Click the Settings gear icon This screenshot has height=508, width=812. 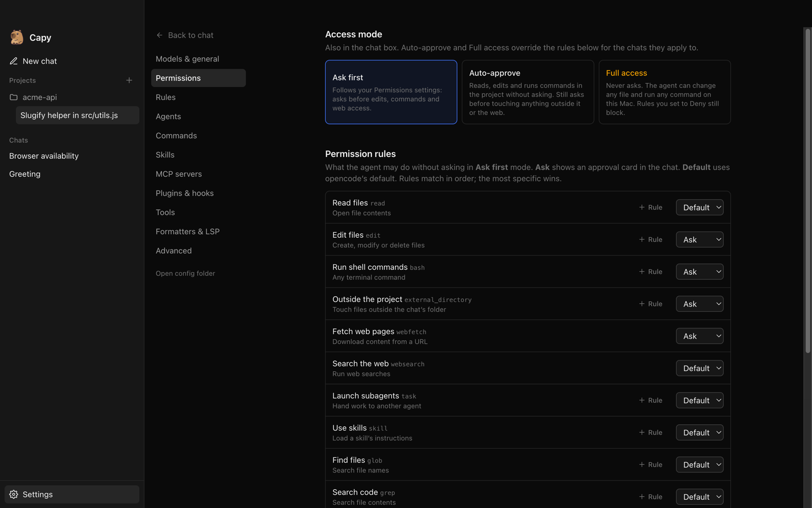pos(14,494)
